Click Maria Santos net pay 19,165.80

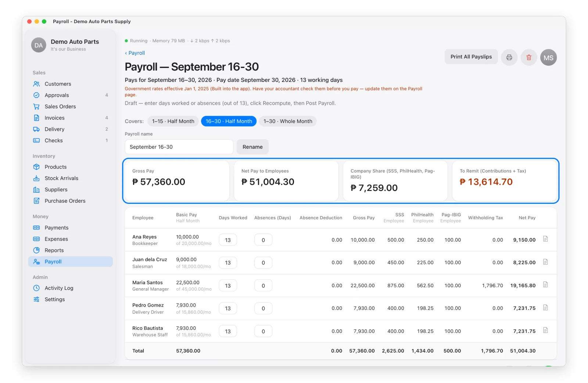coord(523,286)
